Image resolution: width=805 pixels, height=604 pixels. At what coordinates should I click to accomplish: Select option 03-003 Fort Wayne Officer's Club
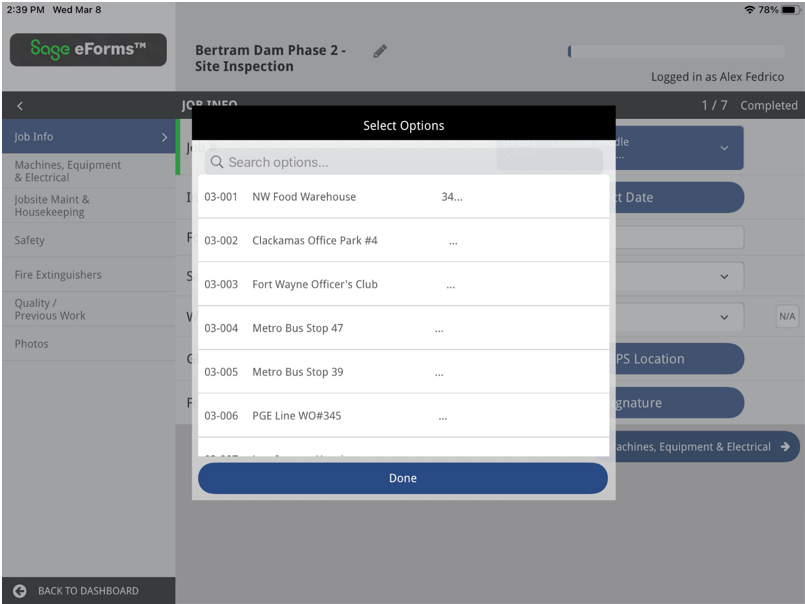tap(404, 284)
